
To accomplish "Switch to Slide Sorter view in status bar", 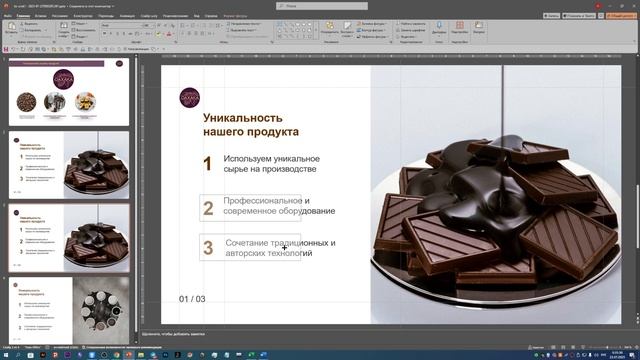I will pyautogui.click(x=563, y=347).
